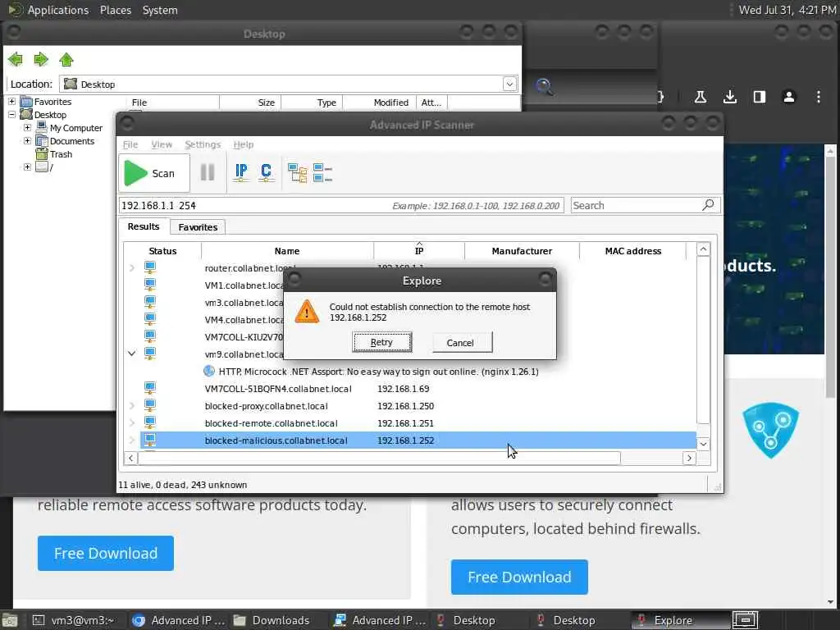
Task: Toggle the browser side panel icon
Action: click(759, 97)
